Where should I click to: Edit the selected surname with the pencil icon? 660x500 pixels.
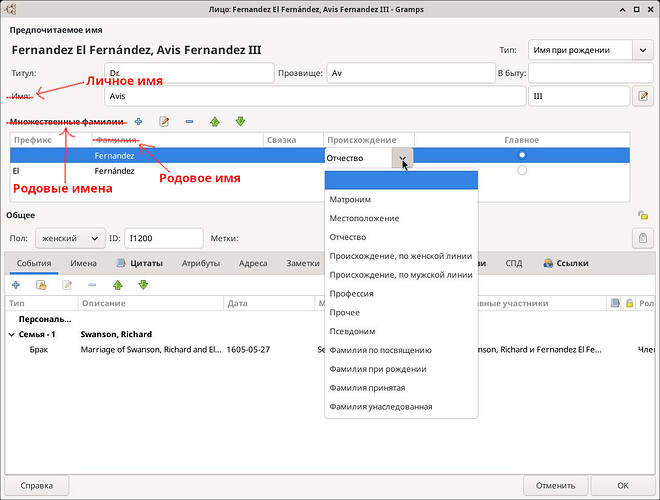click(164, 122)
